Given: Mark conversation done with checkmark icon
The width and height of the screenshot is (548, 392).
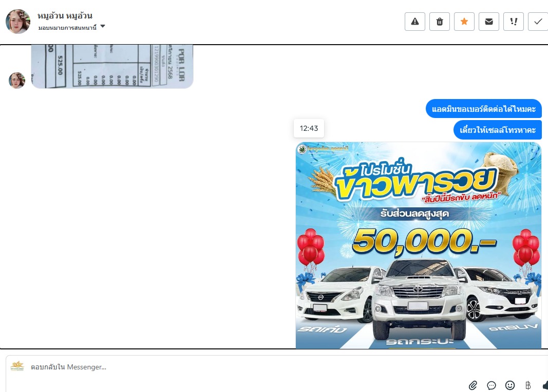Looking at the screenshot, I should tap(538, 22).
